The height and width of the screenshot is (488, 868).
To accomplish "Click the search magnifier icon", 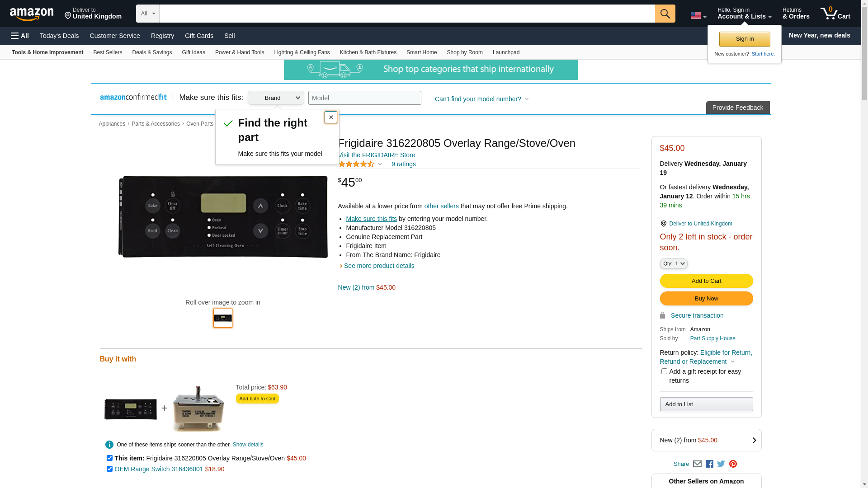I will click(x=665, y=14).
